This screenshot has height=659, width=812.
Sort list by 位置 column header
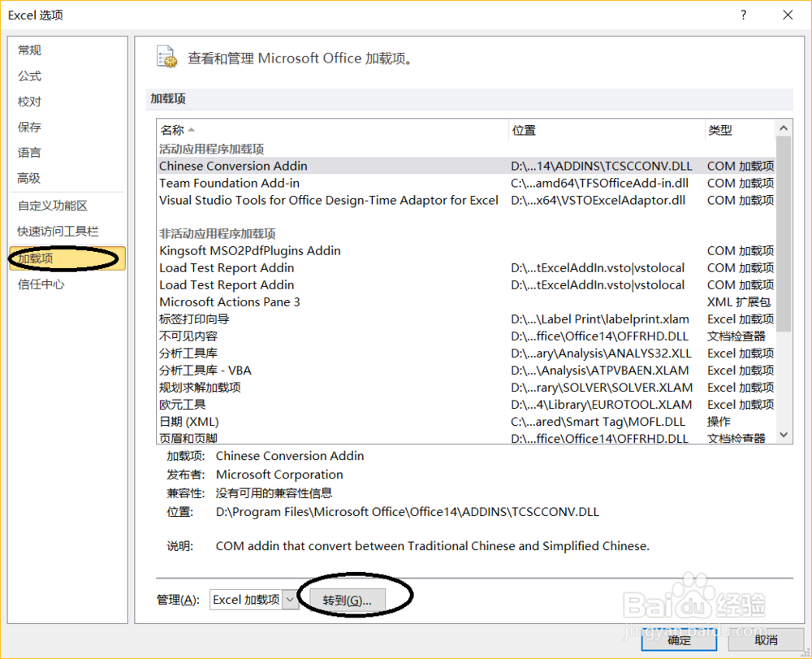click(607, 130)
